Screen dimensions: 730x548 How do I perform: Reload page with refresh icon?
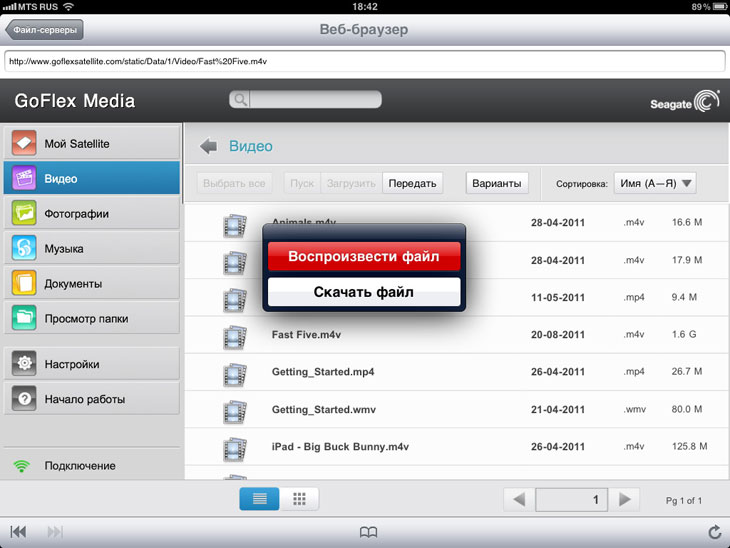click(x=713, y=532)
